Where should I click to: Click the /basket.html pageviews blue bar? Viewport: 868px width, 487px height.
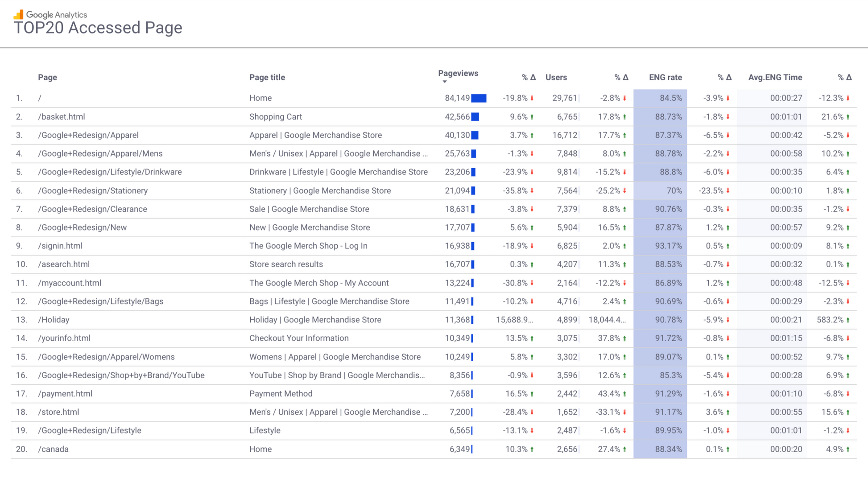tap(475, 117)
